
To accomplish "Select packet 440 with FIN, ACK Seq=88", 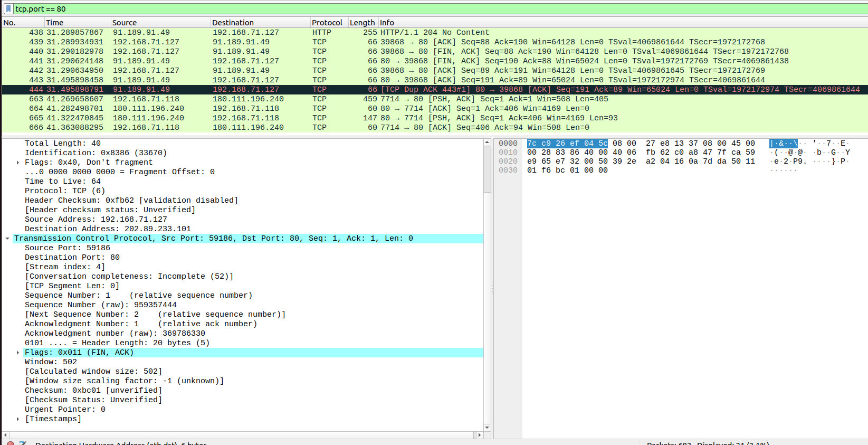I will pos(435,51).
